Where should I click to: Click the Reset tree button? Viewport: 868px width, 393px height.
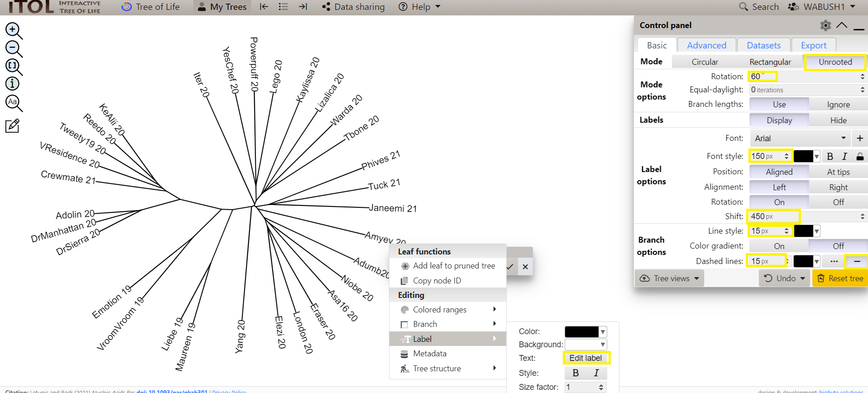840,278
